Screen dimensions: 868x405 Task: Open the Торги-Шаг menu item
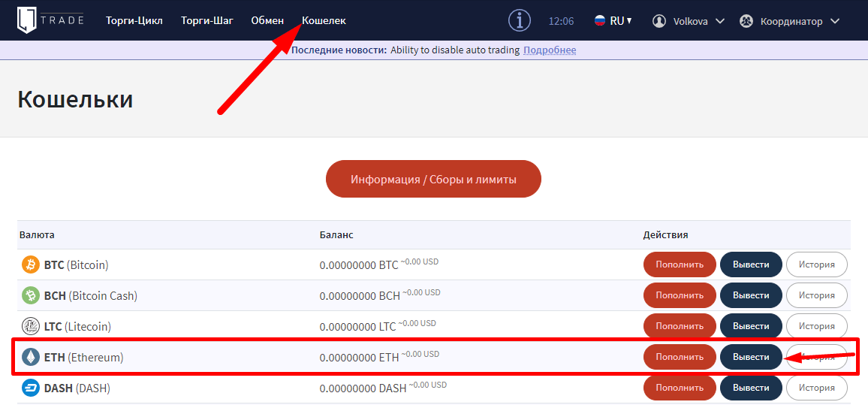pos(207,20)
